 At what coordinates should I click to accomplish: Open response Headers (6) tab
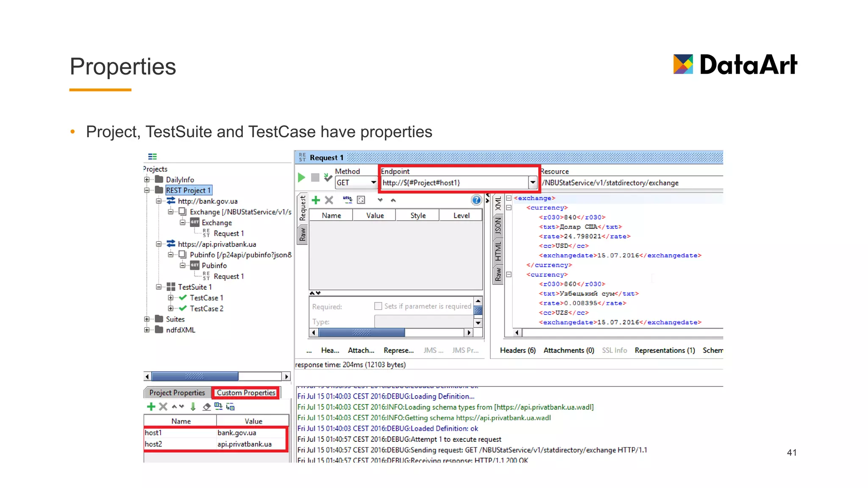click(x=517, y=350)
